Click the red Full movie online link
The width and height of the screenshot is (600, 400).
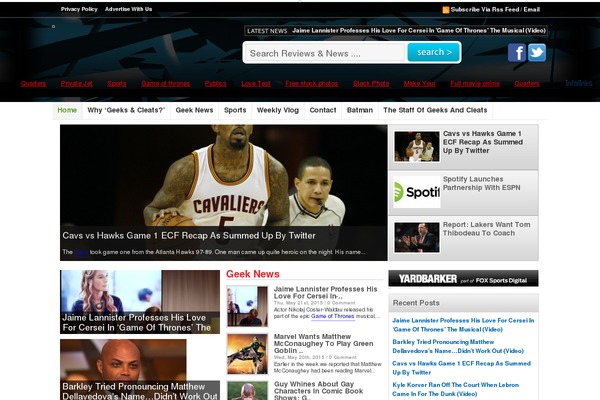[475, 83]
